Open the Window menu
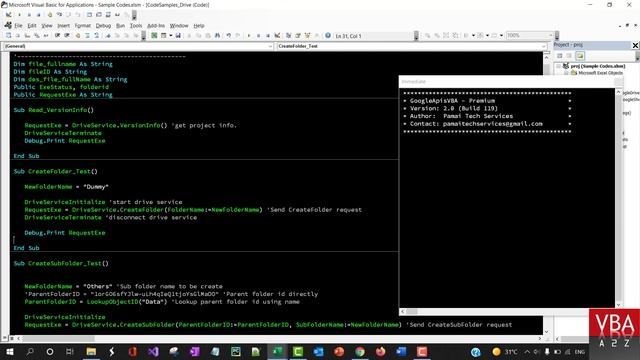 coord(179,26)
